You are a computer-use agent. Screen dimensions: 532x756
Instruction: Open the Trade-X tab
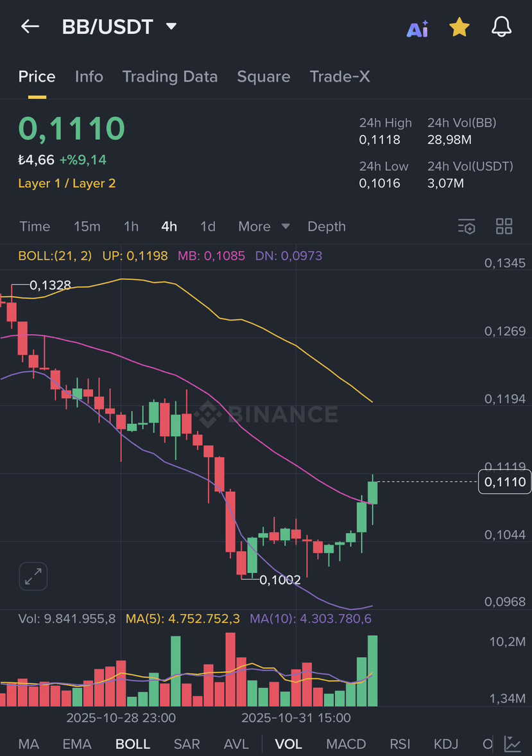(x=339, y=76)
